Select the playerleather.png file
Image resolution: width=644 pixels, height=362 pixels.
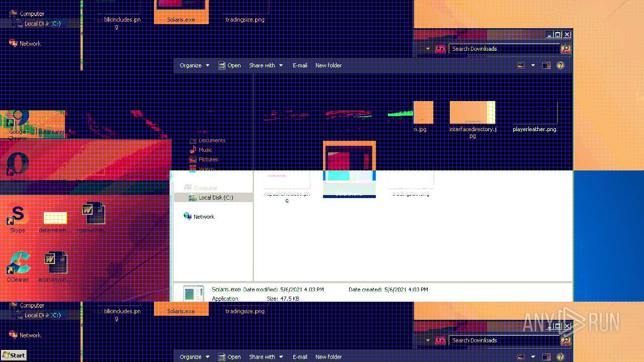coord(534,117)
